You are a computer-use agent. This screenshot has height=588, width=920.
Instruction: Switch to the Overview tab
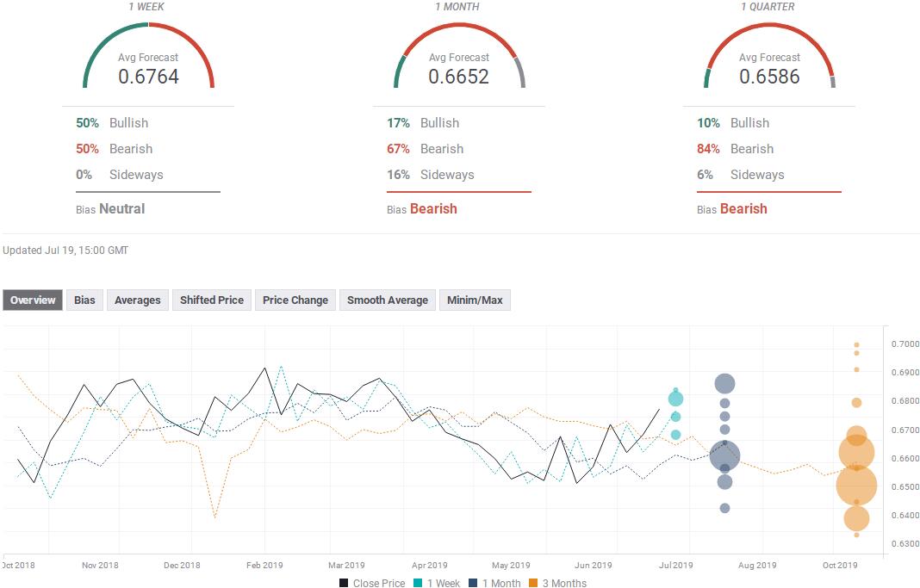coord(33,300)
